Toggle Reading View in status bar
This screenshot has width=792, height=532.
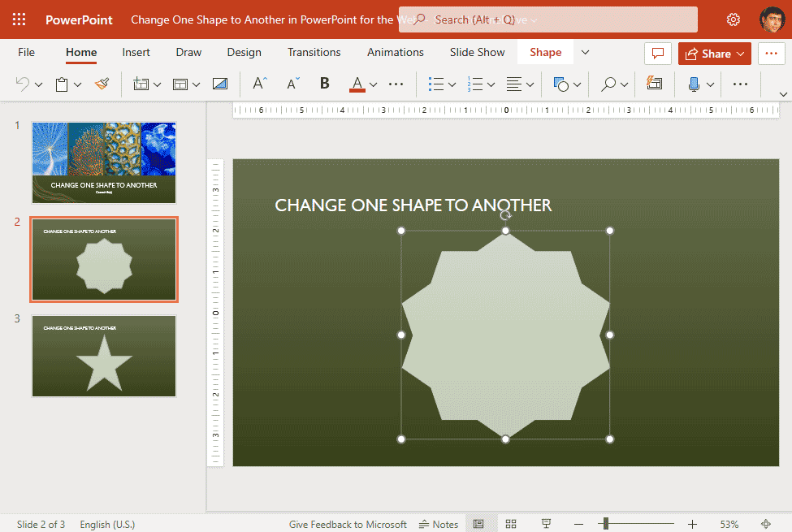click(546, 524)
